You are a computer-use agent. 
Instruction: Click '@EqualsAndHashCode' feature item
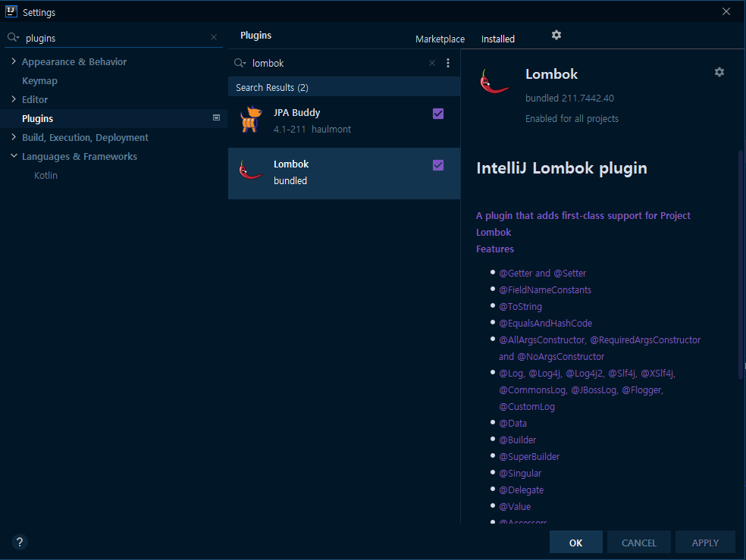(545, 324)
